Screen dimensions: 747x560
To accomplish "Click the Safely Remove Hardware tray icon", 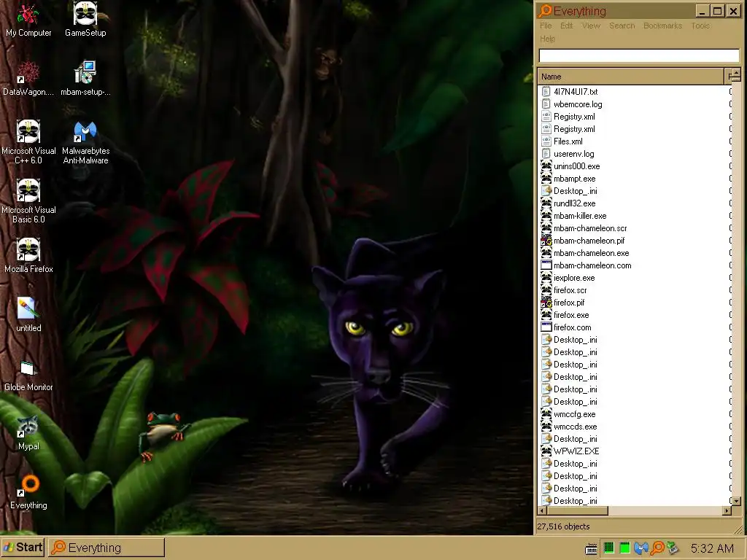I will 673,548.
